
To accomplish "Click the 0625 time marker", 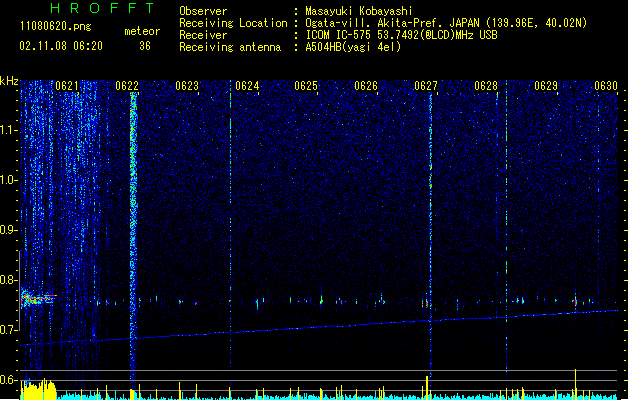I will (306, 86).
